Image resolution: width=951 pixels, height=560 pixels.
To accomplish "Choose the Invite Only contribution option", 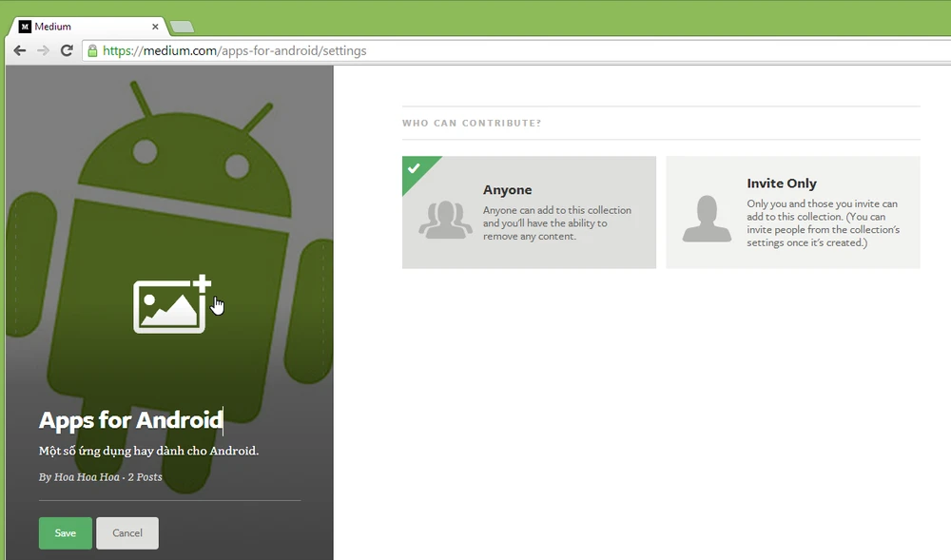I will [792, 212].
